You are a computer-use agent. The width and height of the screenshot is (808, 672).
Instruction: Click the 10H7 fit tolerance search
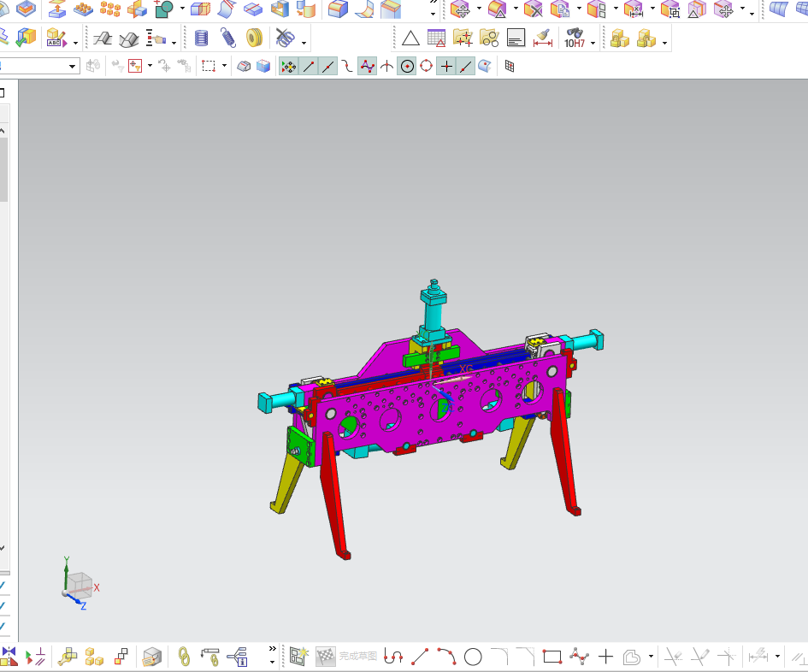click(575, 38)
